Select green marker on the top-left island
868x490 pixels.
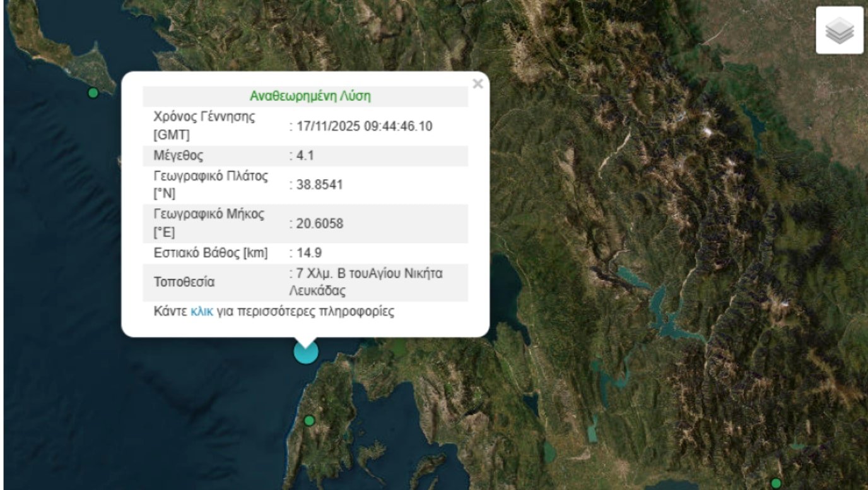point(93,93)
